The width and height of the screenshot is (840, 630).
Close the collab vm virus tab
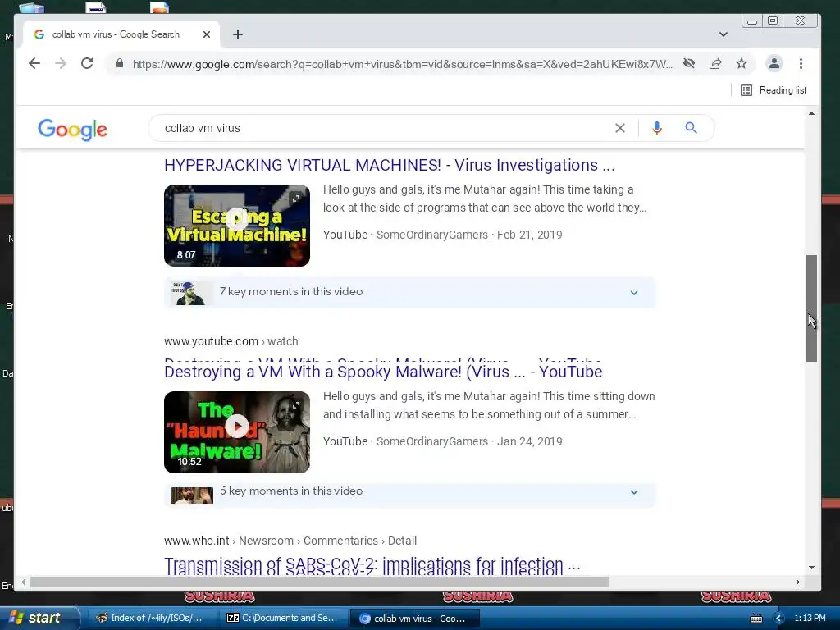point(207,34)
